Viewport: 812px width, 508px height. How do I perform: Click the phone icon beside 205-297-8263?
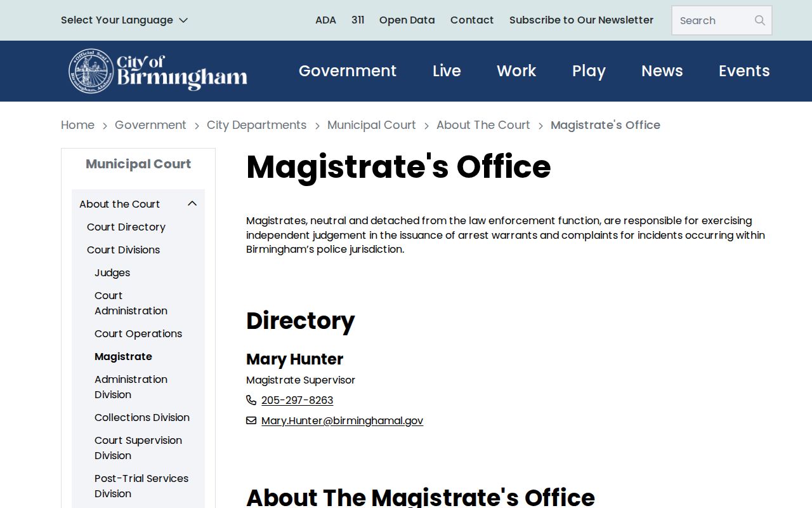coord(251,400)
